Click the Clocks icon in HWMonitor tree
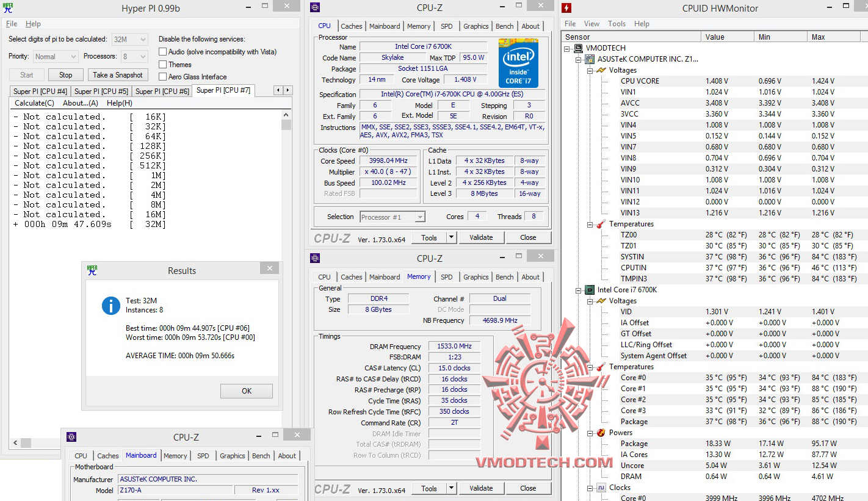This screenshot has height=501, width=868. (601, 488)
